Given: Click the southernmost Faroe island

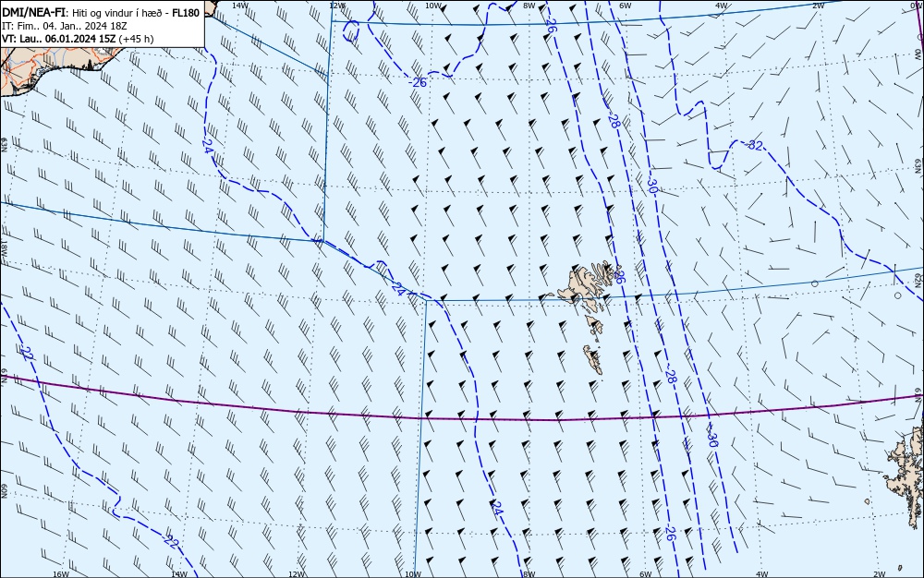Looking at the screenshot, I should [593, 360].
